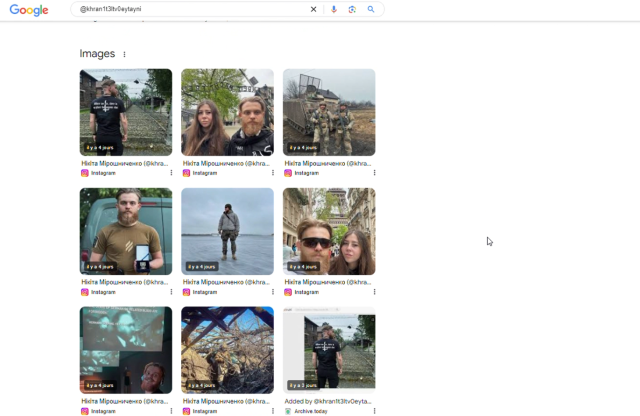Click the 'Images' section heading
Screen dimensions: 640x416
tap(97, 54)
